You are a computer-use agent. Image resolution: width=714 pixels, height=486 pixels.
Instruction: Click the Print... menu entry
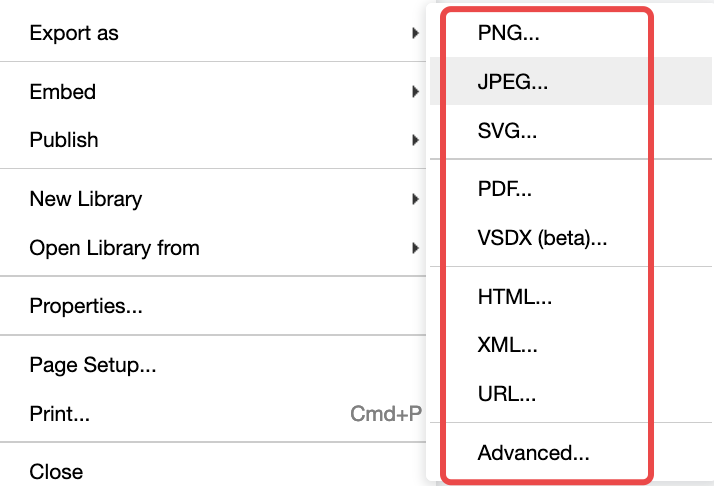(60, 413)
